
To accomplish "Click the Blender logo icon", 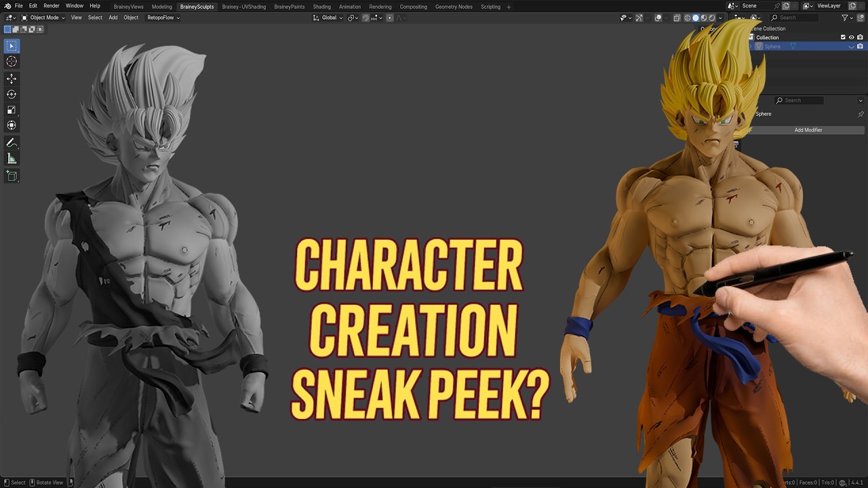I will (x=7, y=6).
